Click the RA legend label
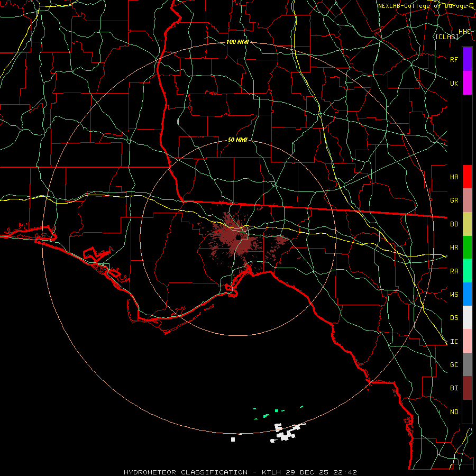This screenshot has height=476, width=476. pos(454,271)
